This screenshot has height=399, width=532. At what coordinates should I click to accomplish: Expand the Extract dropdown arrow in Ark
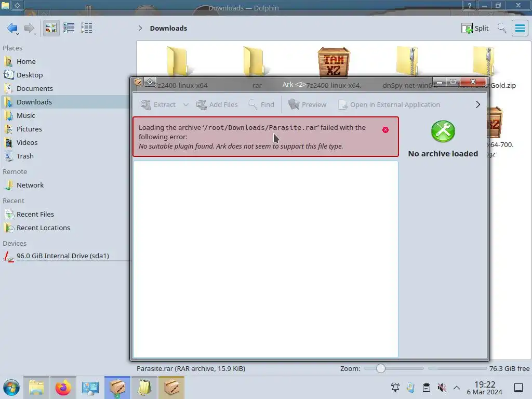(x=186, y=104)
